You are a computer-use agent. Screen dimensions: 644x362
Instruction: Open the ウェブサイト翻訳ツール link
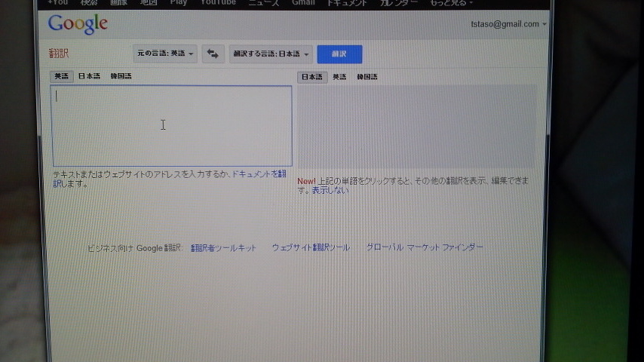click(311, 247)
